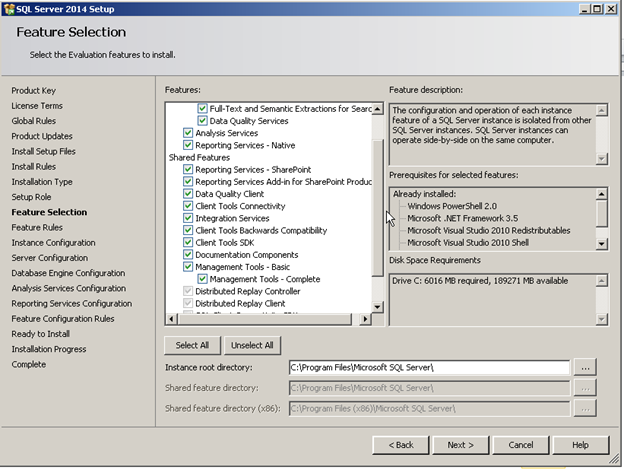
Task: Toggle Data Quality Services checkbox
Action: point(202,121)
